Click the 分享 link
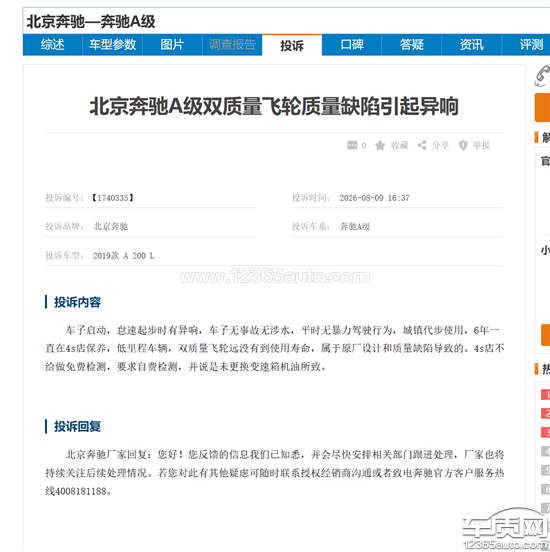This screenshot has width=550, height=552. click(x=440, y=145)
